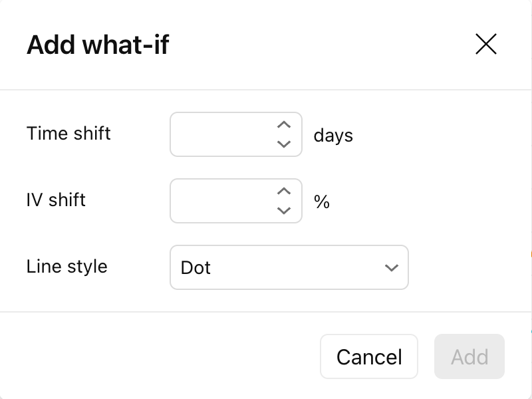This screenshot has height=399, width=532.
Task: Click the Time shift label
Action: 68,133
